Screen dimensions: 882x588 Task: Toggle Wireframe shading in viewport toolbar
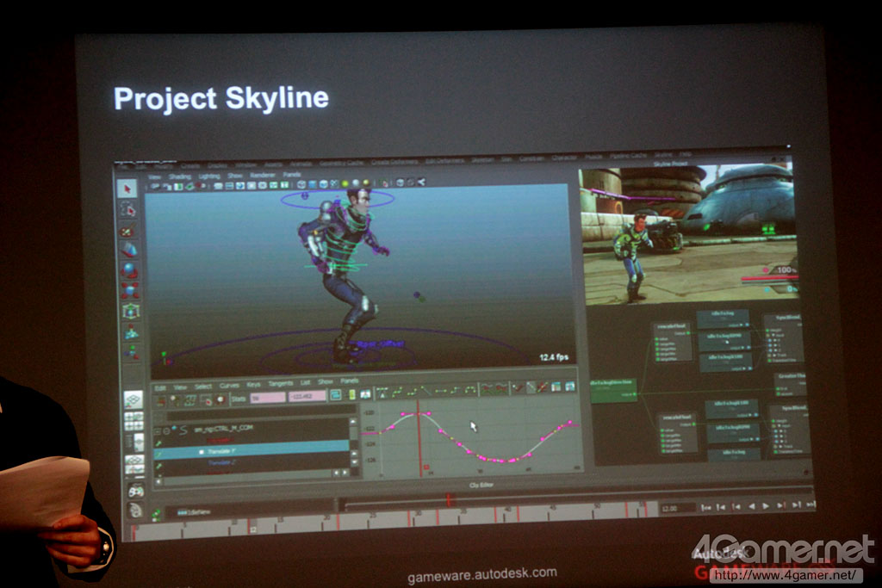pos(301,184)
